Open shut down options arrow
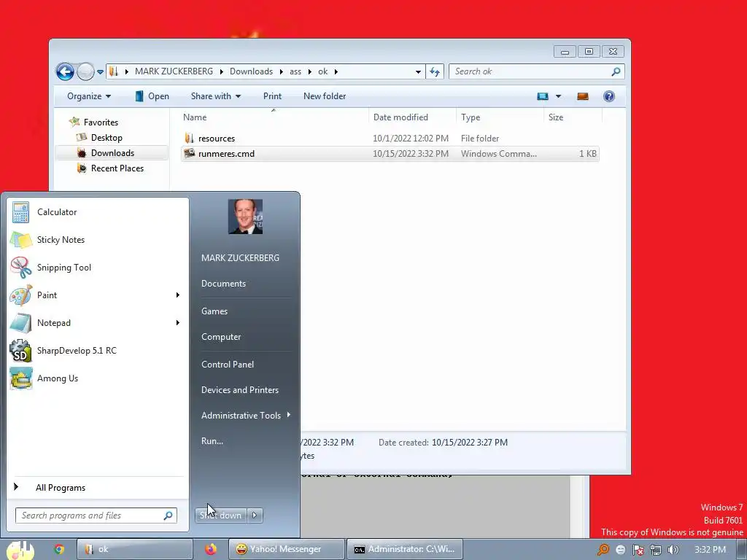747x560 pixels. [x=255, y=516]
